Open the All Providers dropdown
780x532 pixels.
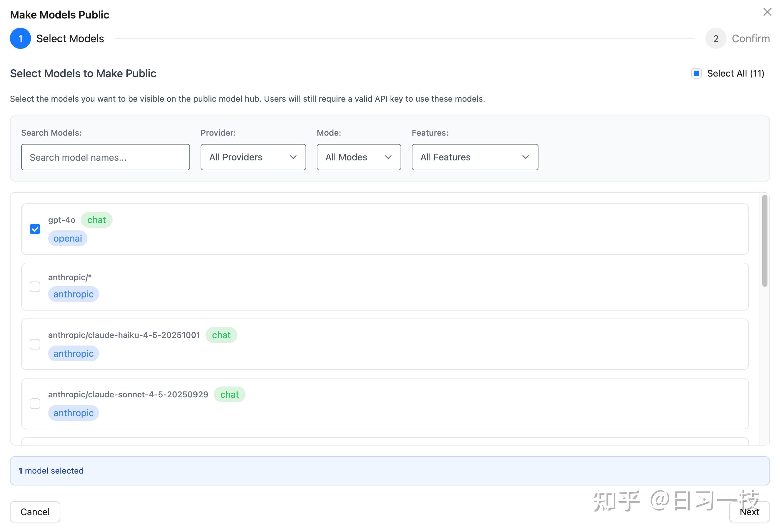[253, 157]
